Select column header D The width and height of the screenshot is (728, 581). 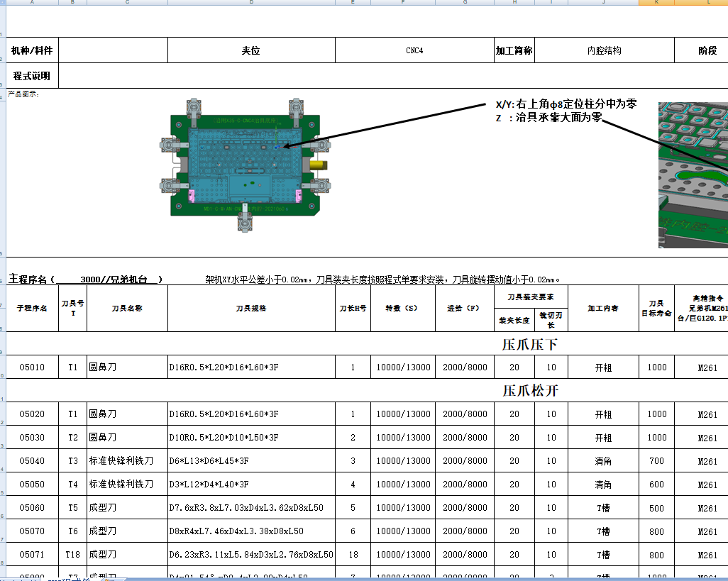pyautogui.click(x=251, y=5)
